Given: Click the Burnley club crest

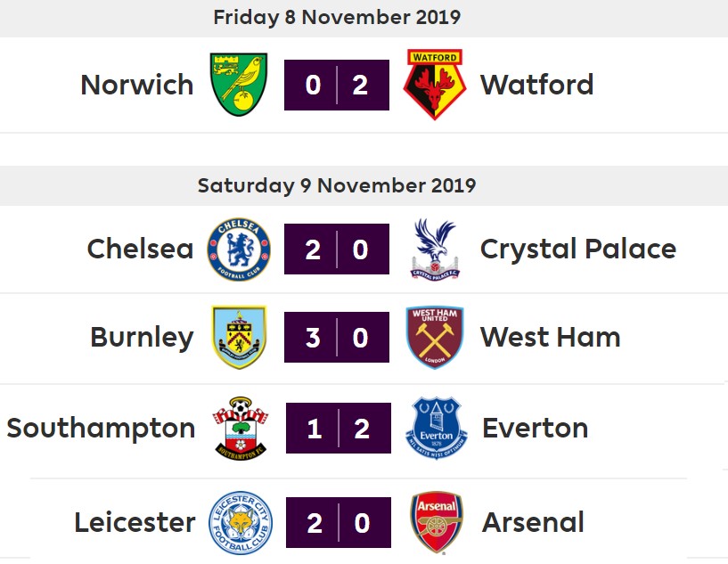Looking at the screenshot, I should pyautogui.click(x=239, y=337).
